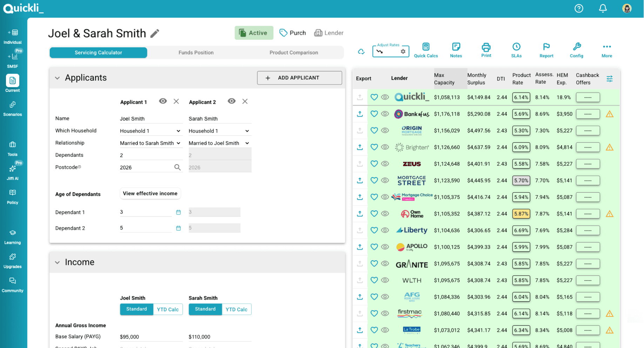Open the Household dropdown for Joel Smith
Screen dimensions: 644x348
coord(150,130)
